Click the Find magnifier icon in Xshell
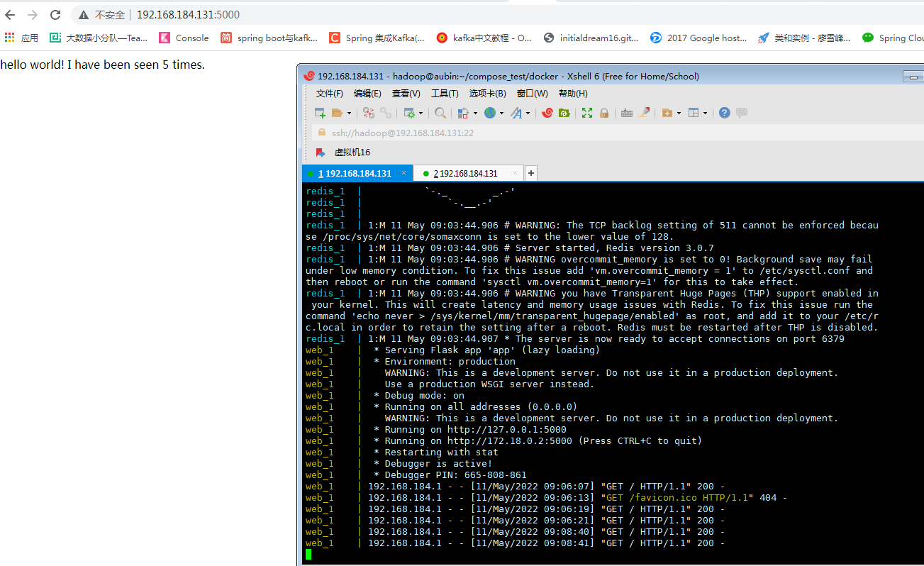 point(440,113)
